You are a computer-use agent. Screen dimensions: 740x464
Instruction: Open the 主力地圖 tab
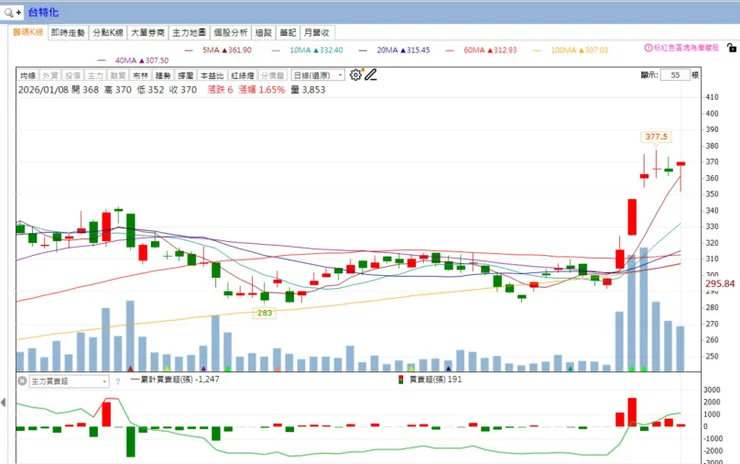point(189,33)
